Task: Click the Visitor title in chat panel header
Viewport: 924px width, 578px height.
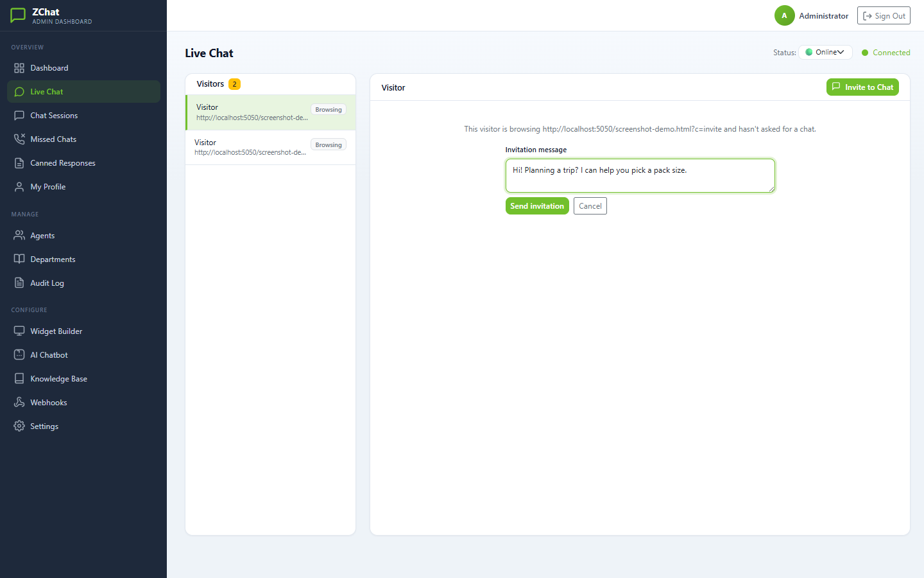Action: pyautogui.click(x=393, y=88)
